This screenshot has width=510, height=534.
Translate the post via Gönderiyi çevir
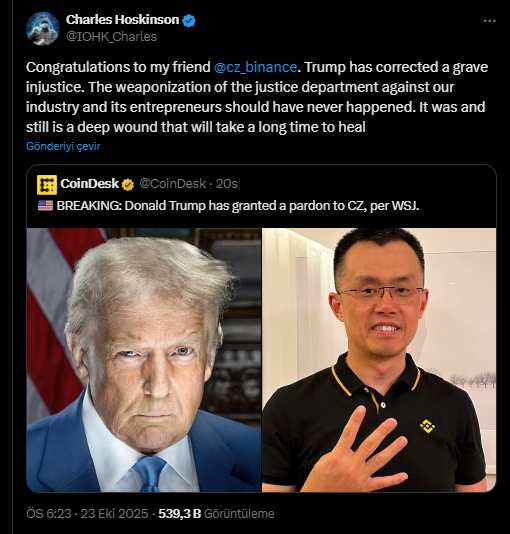63,146
